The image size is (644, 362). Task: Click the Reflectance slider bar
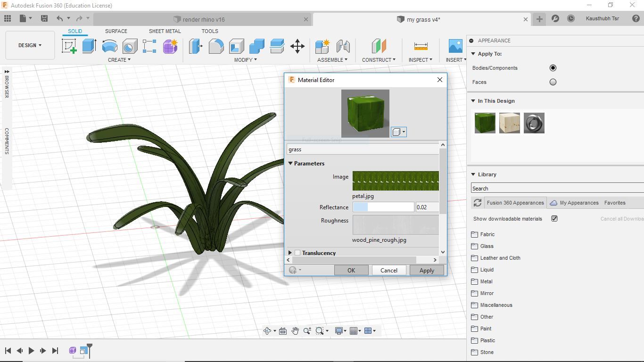383,207
